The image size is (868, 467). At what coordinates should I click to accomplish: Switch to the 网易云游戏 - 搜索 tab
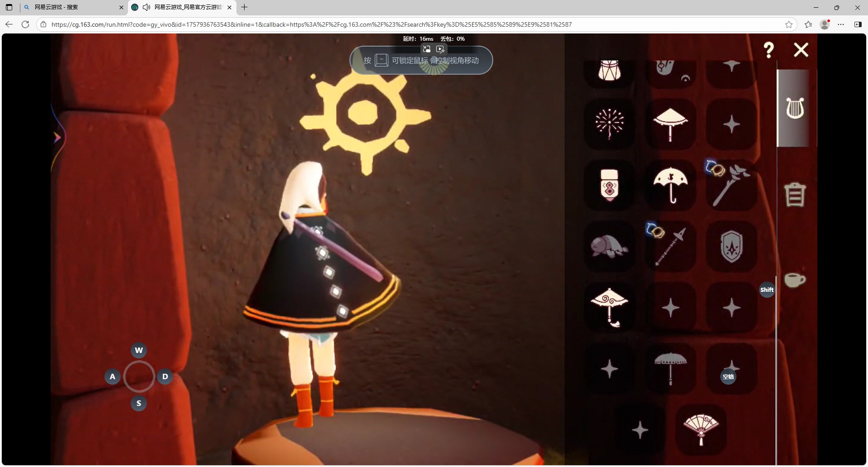tap(73, 7)
